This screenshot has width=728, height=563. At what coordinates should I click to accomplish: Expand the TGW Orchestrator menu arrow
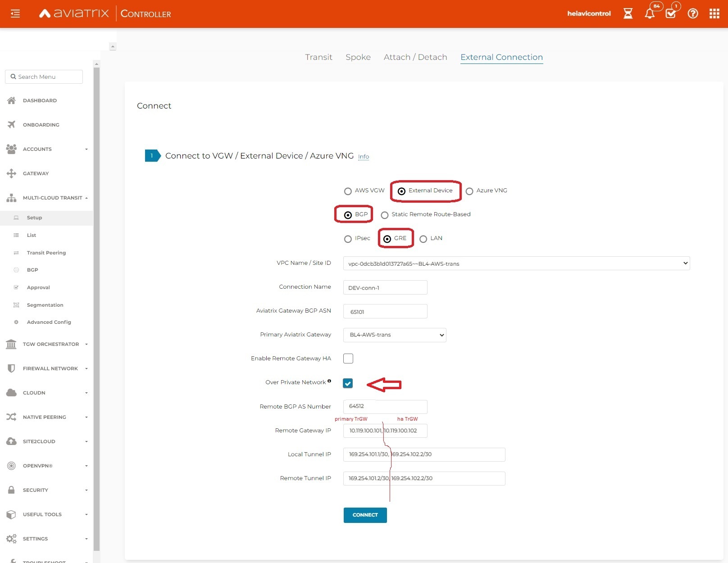point(86,344)
